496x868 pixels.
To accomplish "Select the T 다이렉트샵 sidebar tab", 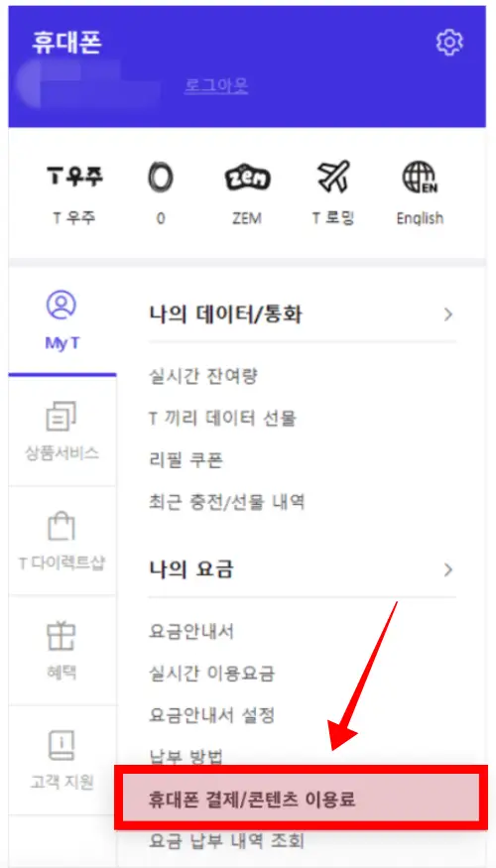I will pyautogui.click(x=62, y=541).
